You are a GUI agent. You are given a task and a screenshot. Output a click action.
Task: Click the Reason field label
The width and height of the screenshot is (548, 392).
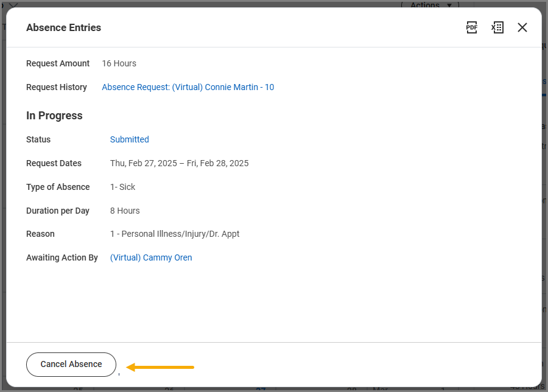coord(40,234)
